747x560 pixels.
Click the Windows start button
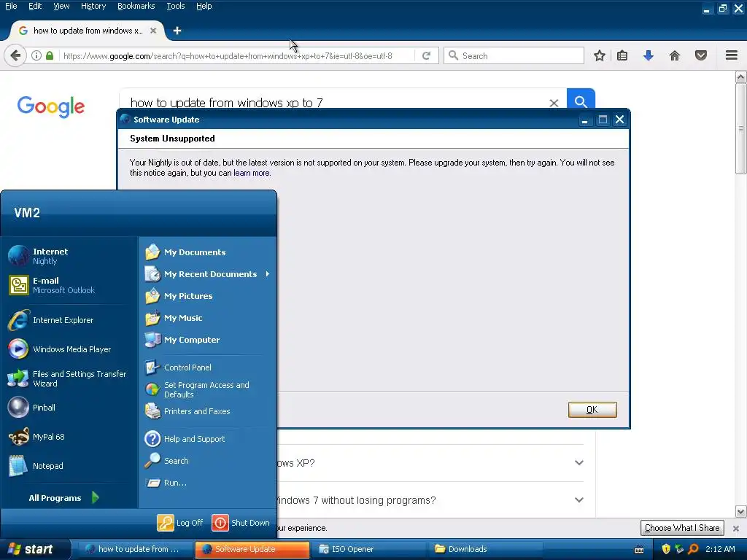coord(35,549)
